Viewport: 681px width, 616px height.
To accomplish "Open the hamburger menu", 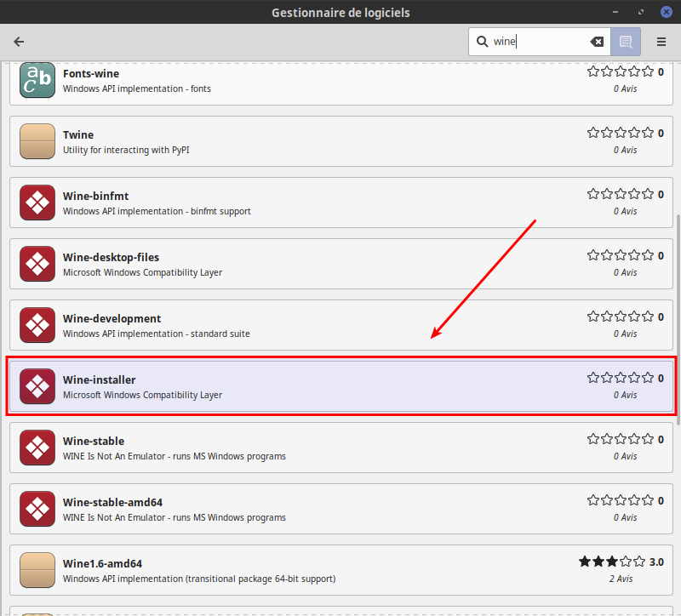I will tap(661, 42).
